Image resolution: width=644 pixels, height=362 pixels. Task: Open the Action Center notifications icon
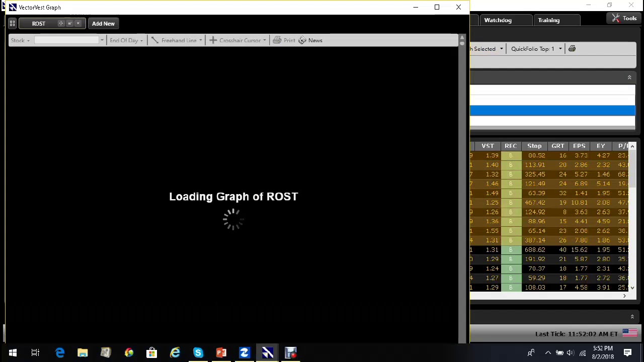pyautogui.click(x=628, y=353)
